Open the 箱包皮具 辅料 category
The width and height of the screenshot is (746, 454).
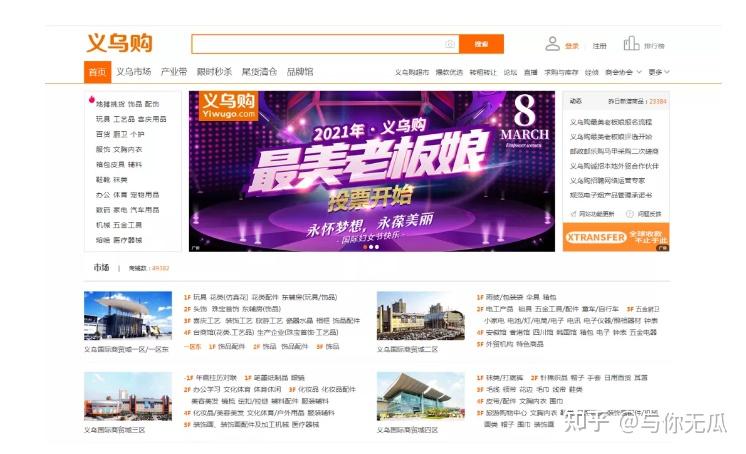click(119, 165)
